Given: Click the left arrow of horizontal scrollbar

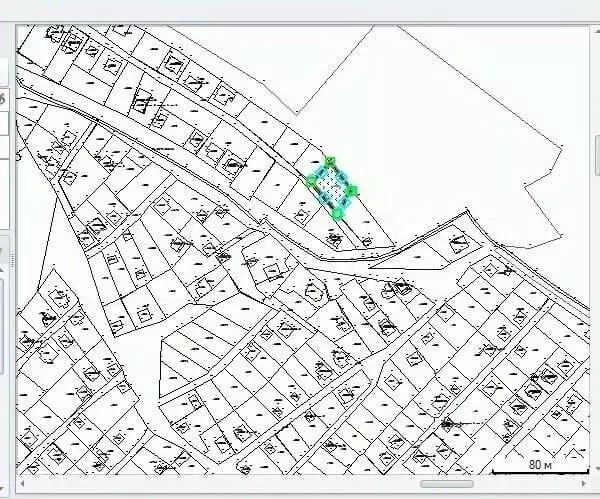Looking at the screenshot, I should click(x=22, y=484).
